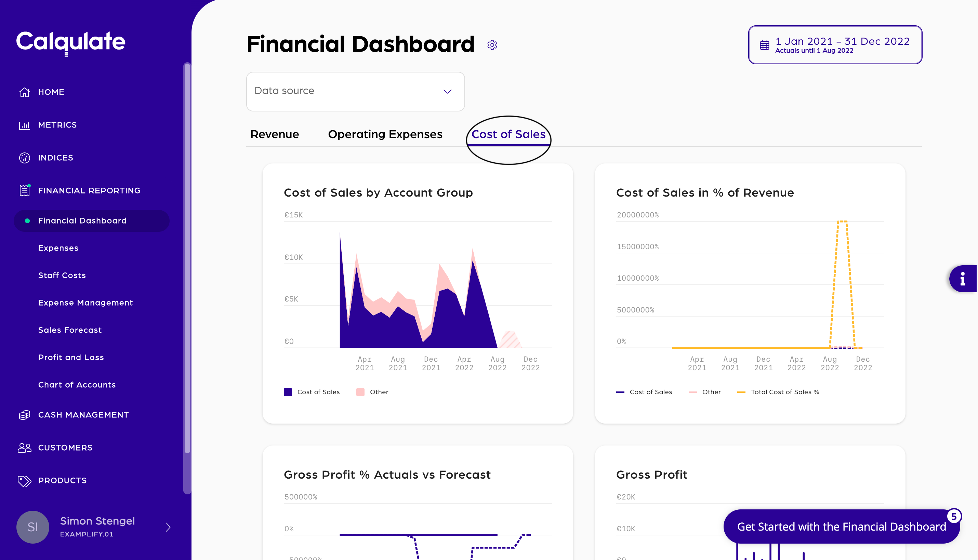Viewport: 978px width, 560px height.
Task: Open the Data source dropdown
Action: (355, 92)
